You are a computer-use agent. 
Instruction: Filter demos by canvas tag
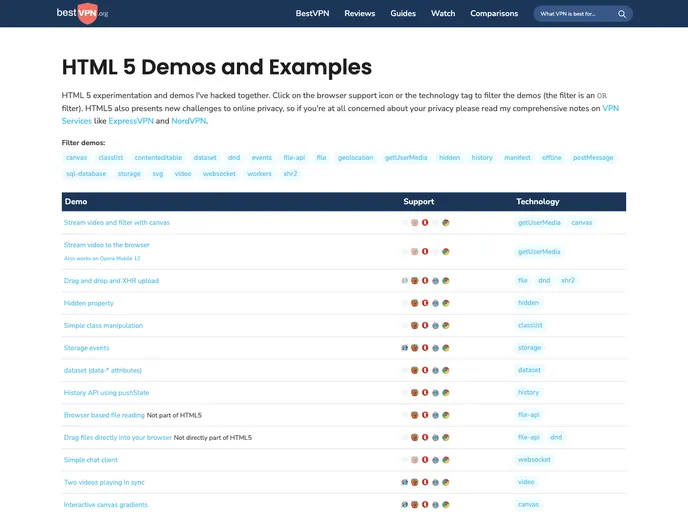pyautogui.click(x=76, y=158)
